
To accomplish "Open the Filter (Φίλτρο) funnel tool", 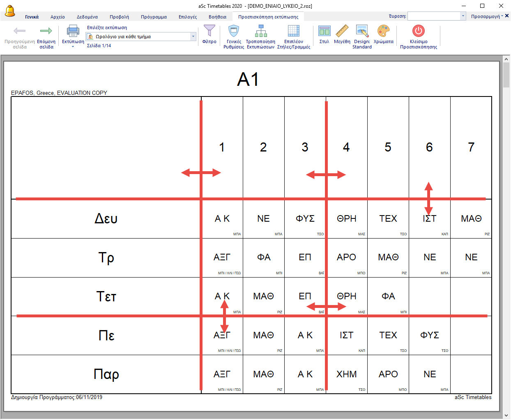I will pyautogui.click(x=209, y=31).
